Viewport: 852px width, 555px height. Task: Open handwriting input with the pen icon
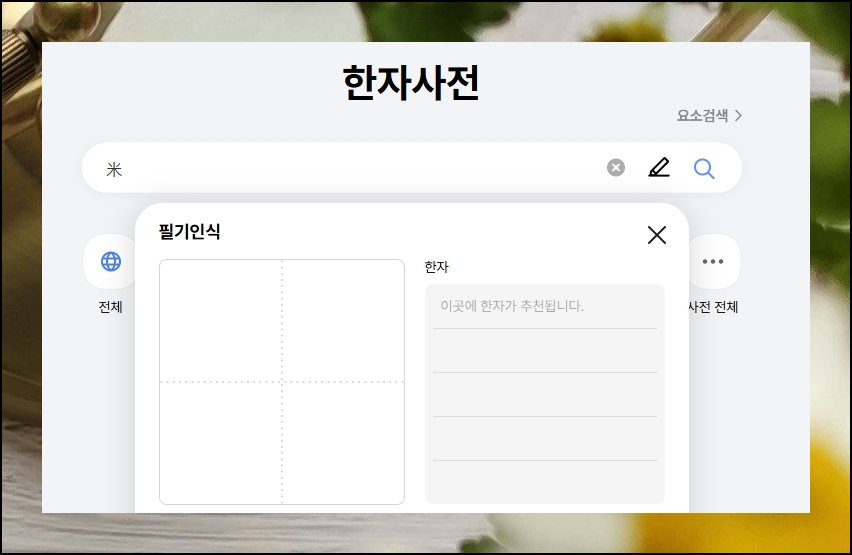(x=659, y=167)
